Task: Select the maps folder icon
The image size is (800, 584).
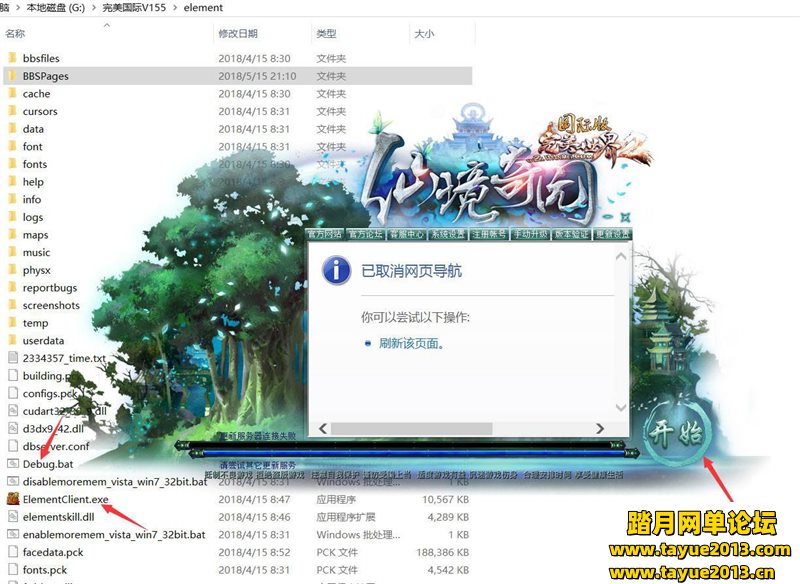Action: coord(13,235)
